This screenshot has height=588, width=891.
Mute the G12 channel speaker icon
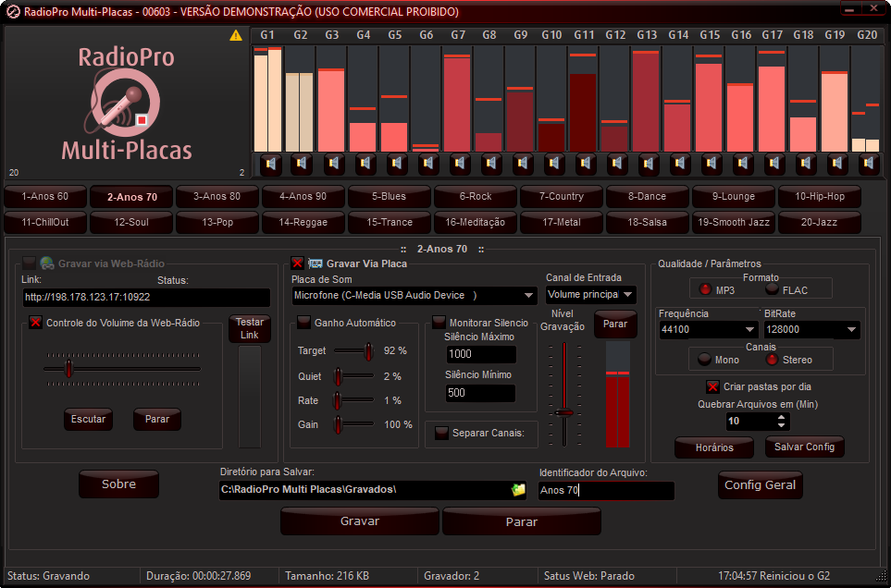coord(617,164)
